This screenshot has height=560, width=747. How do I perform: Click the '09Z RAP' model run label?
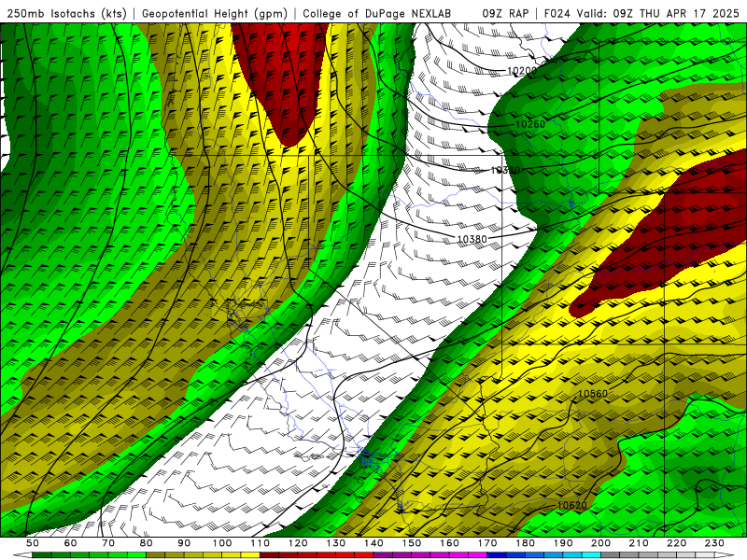505,13
